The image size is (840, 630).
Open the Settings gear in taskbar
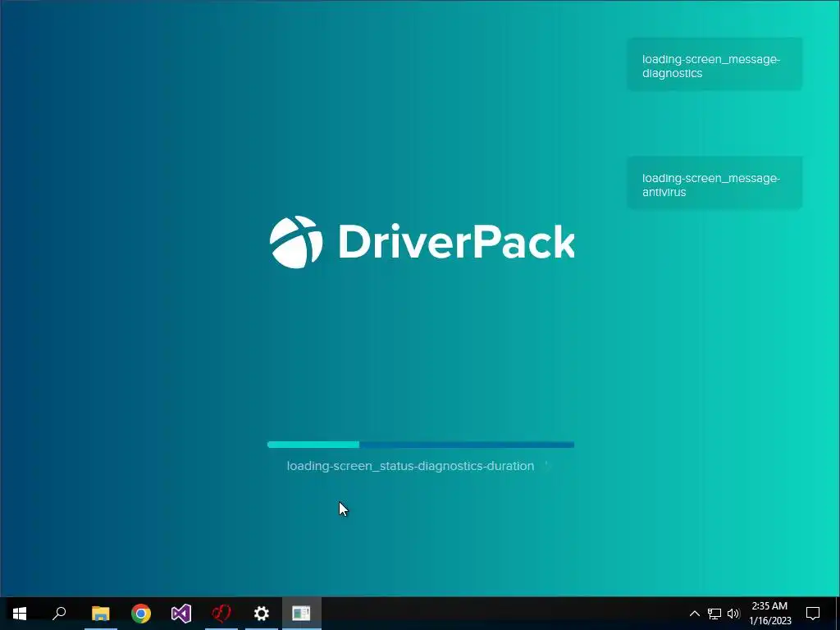point(262,614)
